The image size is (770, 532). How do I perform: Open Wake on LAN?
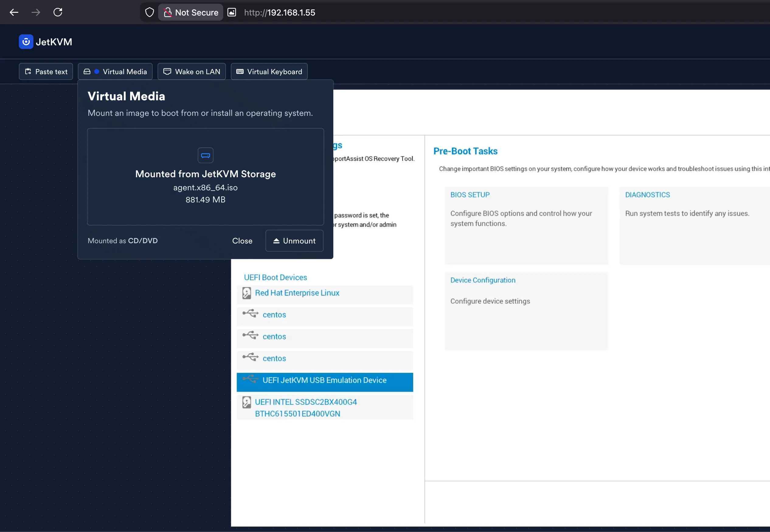tap(191, 72)
